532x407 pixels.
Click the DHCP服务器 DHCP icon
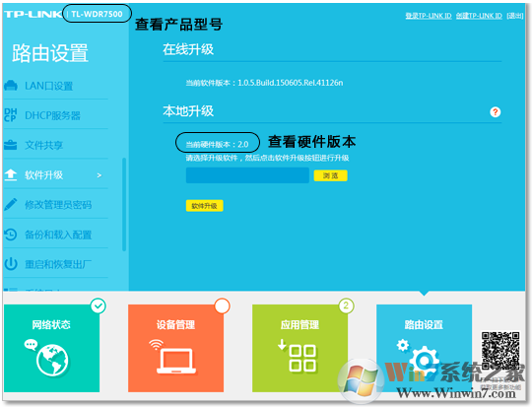pyautogui.click(x=11, y=115)
